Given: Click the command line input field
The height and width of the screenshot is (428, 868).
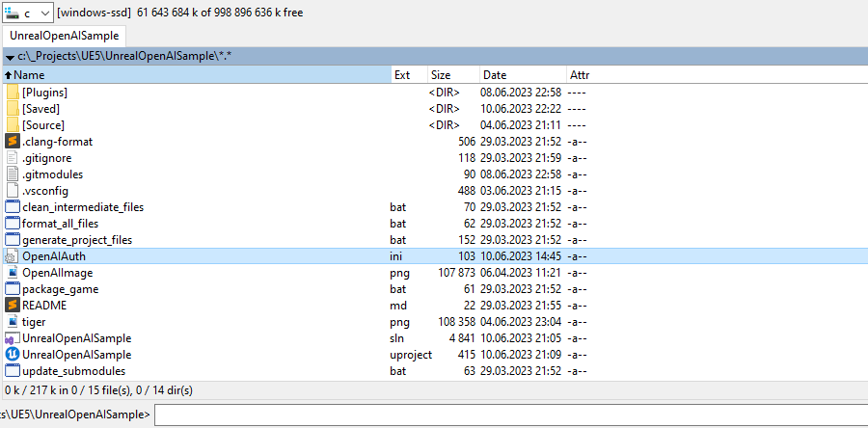Looking at the screenshot, I should (511, 415).
